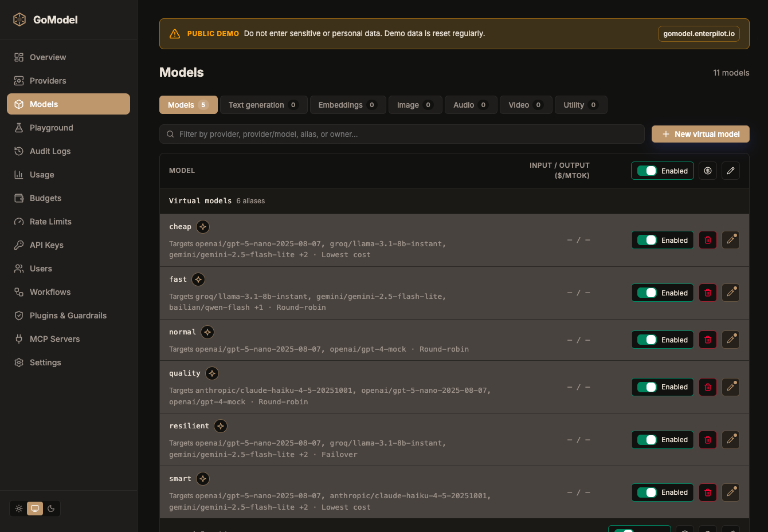Delete the resilient virtual model
The image size is (768, 532).
click(x=708, y=440)
